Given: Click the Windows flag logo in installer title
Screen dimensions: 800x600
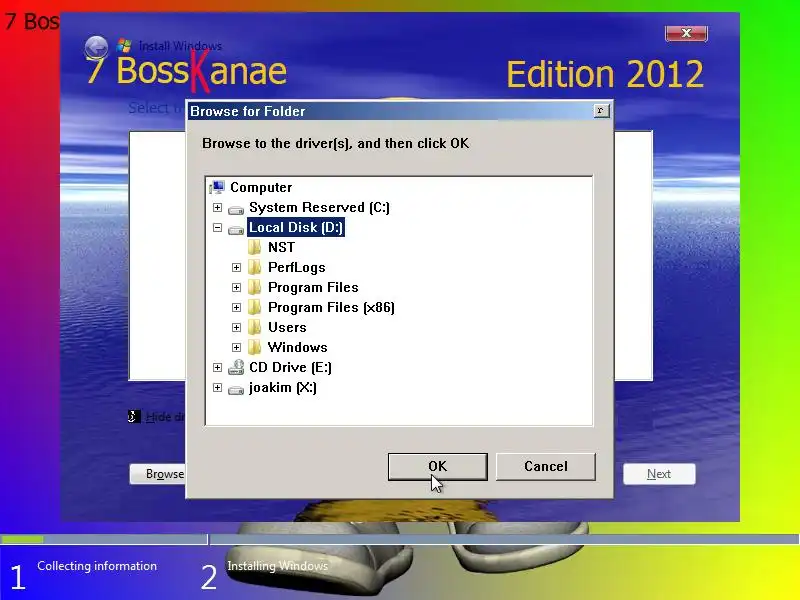Looking at the screenshot, I should 123,45.
